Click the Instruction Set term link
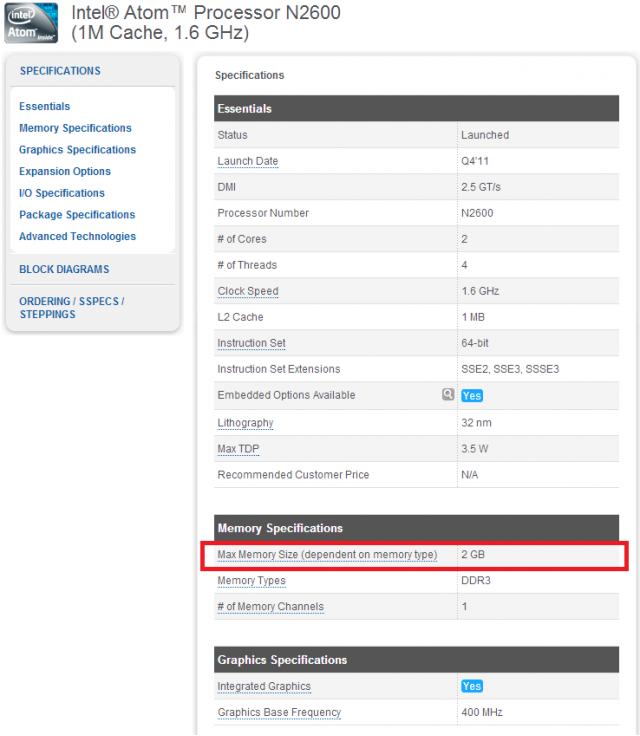The image size is (640, 736). tap(252, 343)
